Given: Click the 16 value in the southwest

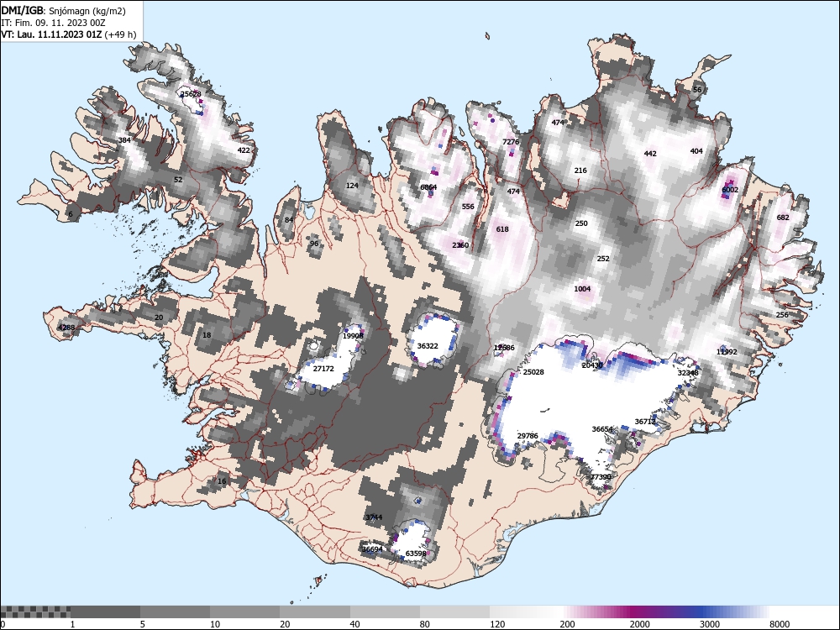Looking at the screenshot, I should coord(222,481).
